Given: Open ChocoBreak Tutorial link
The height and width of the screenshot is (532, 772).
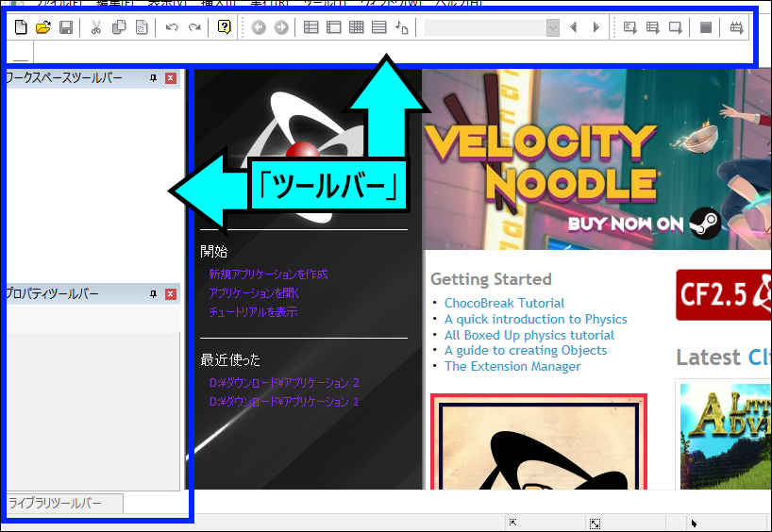Looking at the screenshot, I should pos(504,303).
